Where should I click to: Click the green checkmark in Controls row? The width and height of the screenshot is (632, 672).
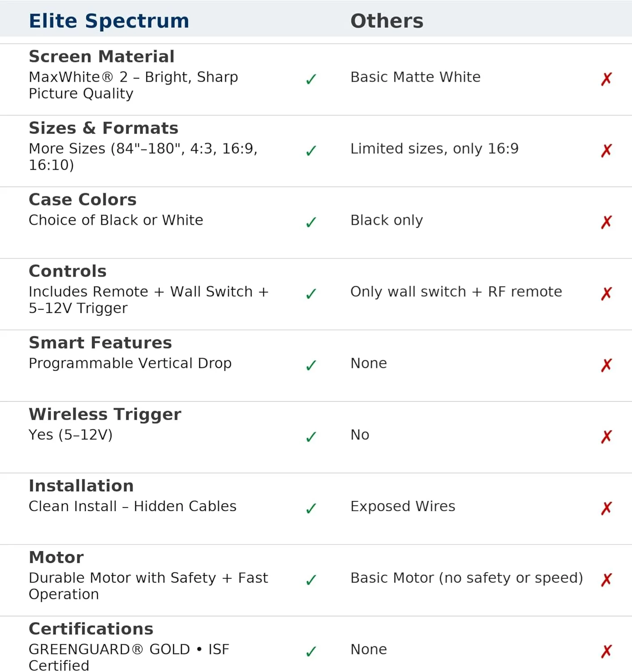tap(311, 294)
